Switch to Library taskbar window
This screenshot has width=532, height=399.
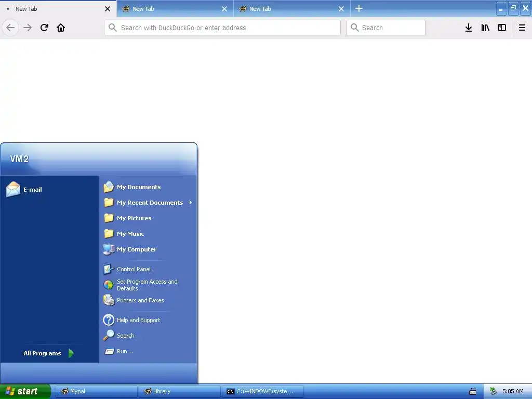coord(180,391)
